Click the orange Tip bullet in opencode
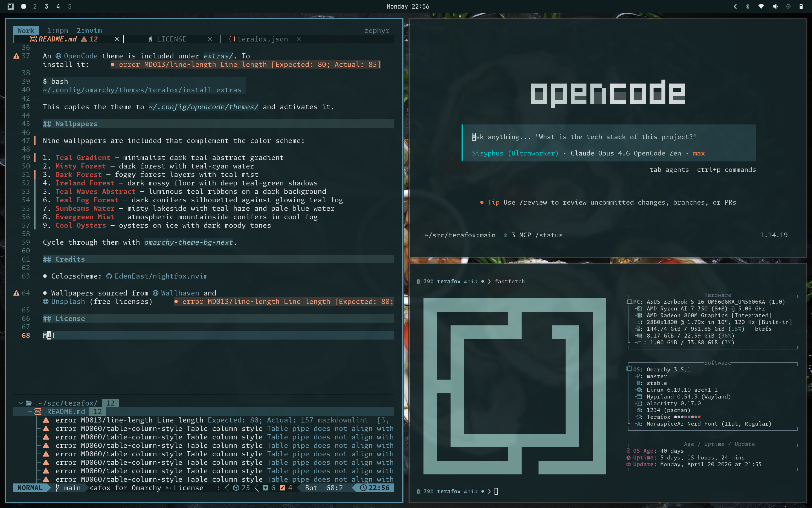This screenshot has width=812, height=508. [x=482, y=202]
